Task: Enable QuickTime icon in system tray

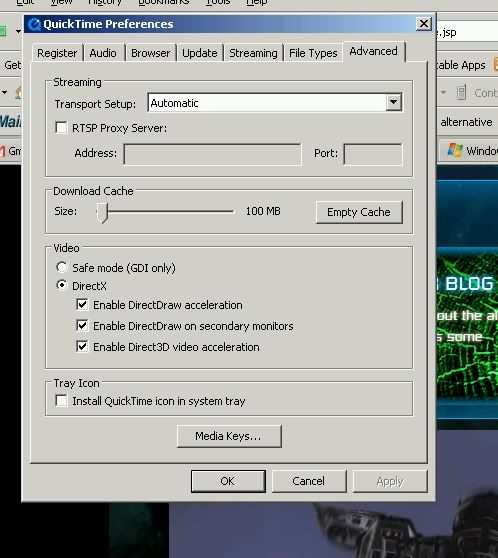Action: [61, 400]
